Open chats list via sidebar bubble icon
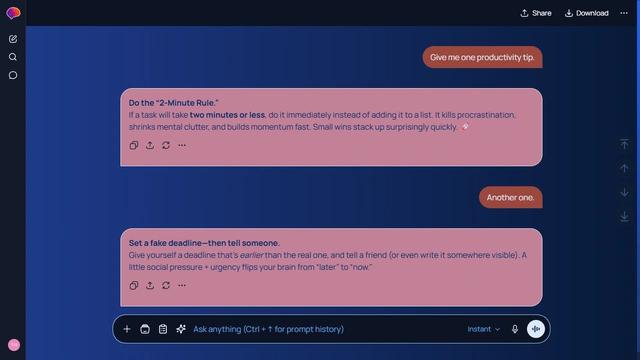The image size is (640, 360). point(13,75)
